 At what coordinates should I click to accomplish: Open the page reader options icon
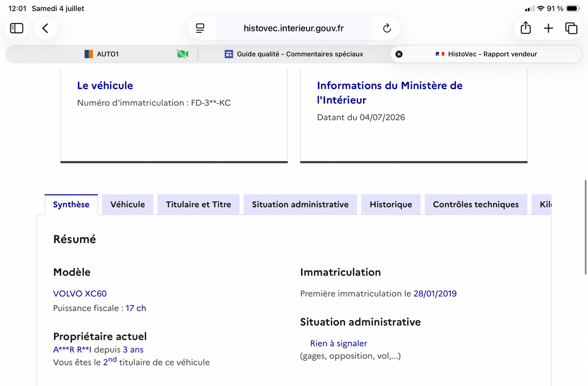pos(200,28)
